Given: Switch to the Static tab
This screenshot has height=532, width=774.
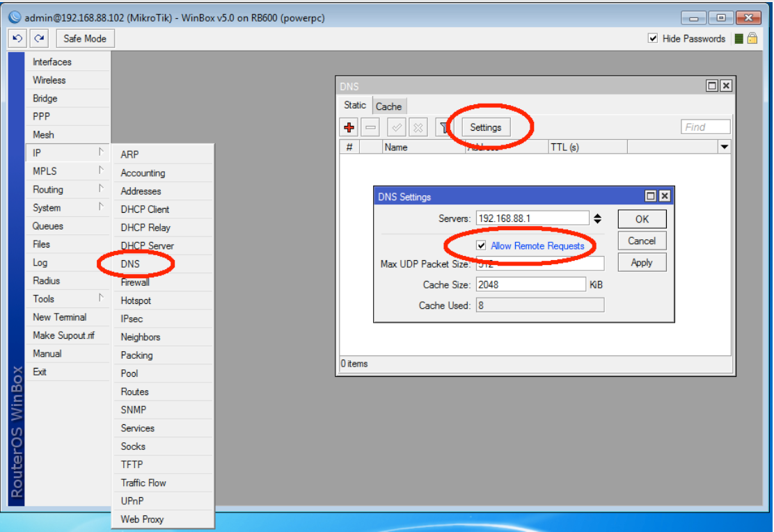Looking at the screenshot, I should click(x=355, y=106).
